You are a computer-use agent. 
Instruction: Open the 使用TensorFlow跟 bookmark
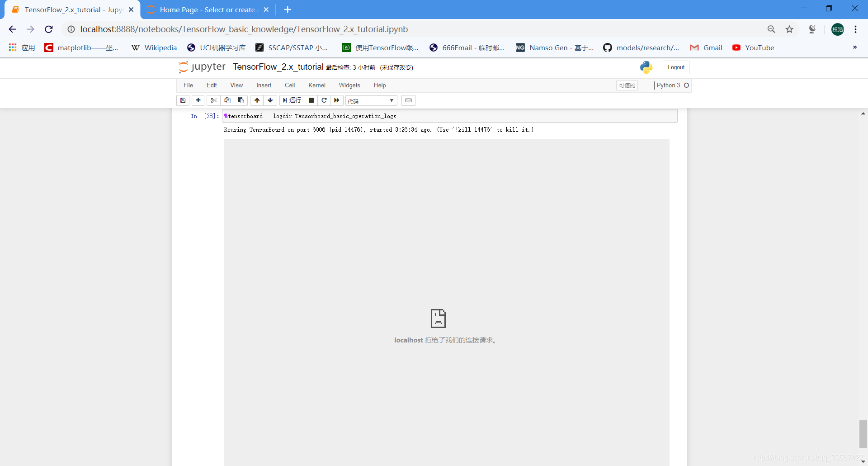coord(380,48)
